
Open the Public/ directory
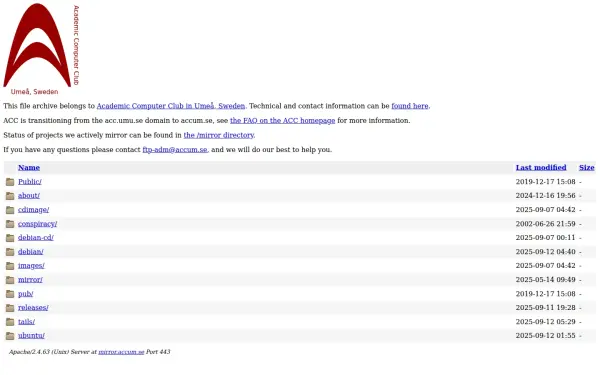pos(30,182)
